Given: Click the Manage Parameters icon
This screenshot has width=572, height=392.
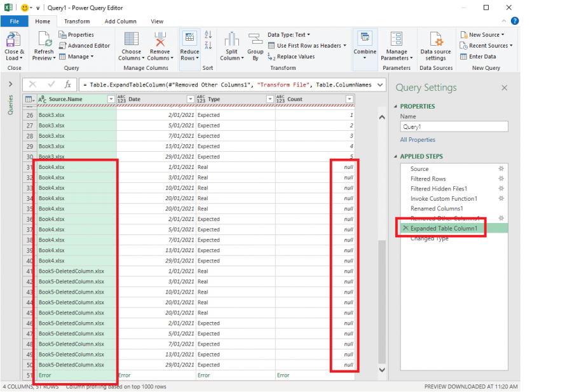Looking at the screenshot, I should point(397,40).
